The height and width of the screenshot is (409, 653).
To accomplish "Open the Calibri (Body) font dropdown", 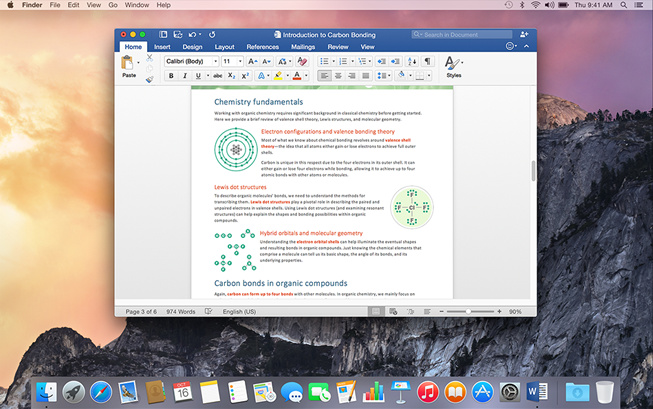I will [190, 61].
